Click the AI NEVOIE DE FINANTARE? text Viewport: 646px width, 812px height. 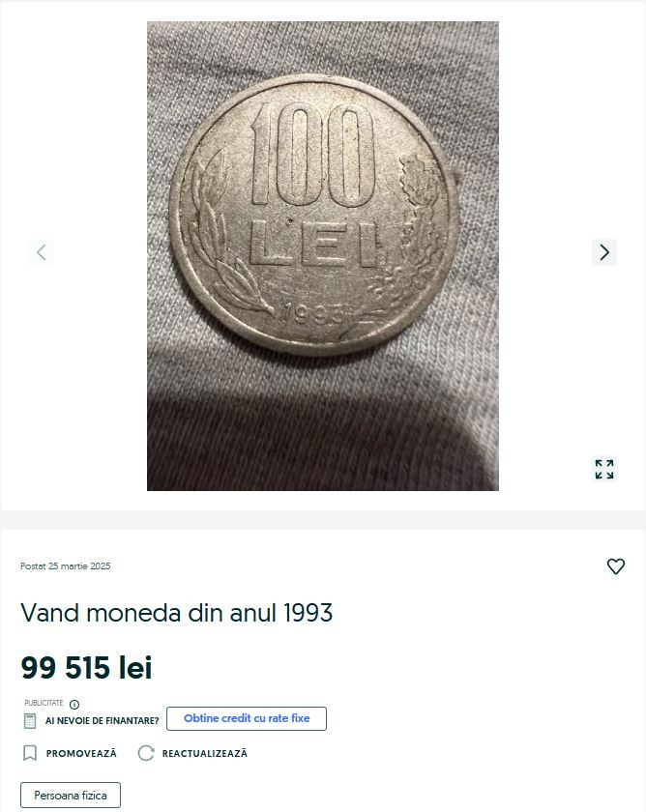click(103, 721)
